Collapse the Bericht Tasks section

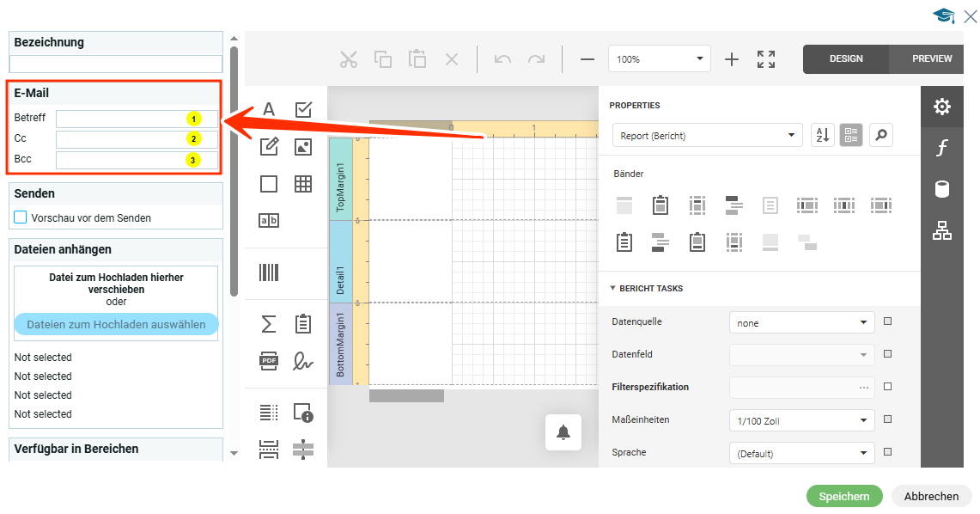613,289
